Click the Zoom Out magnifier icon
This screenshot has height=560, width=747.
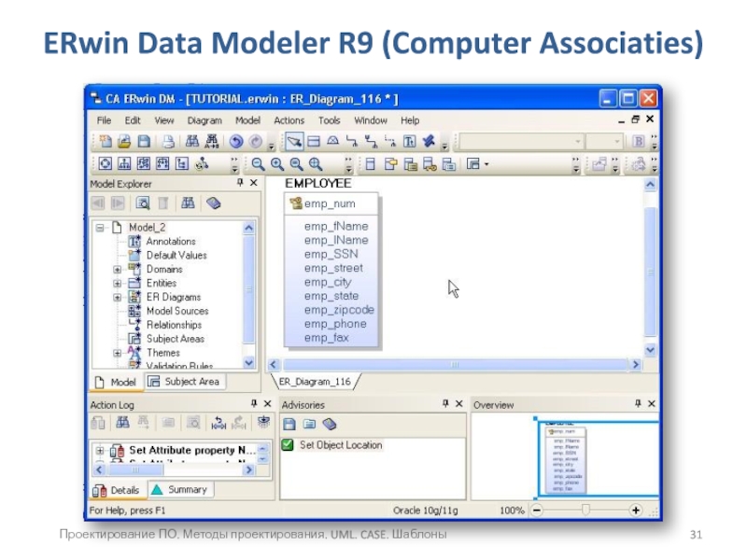(x=259, y=164)
